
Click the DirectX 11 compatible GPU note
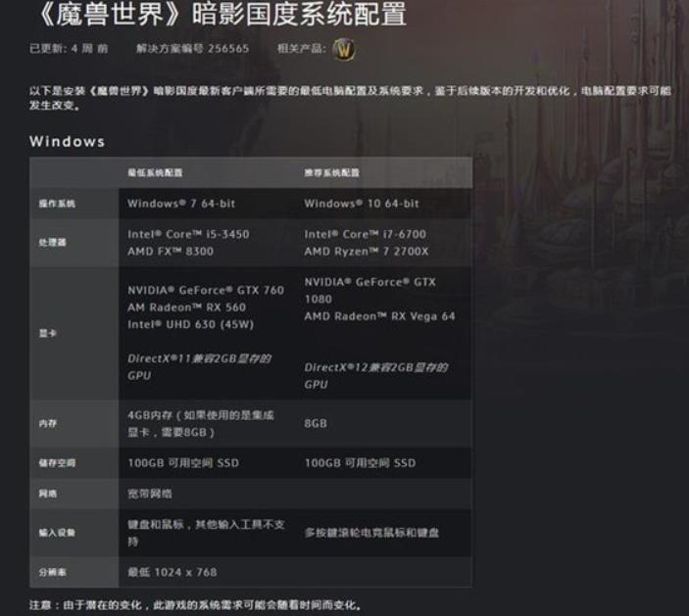pyautogui.click(x=200, y=367)
